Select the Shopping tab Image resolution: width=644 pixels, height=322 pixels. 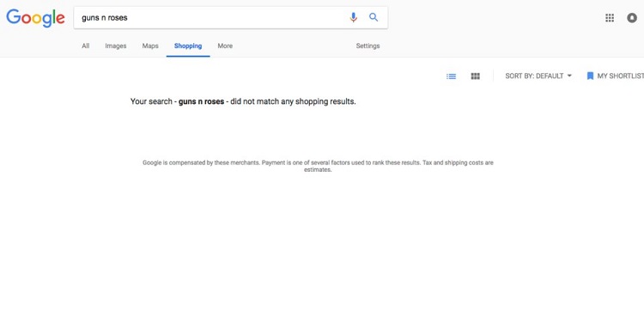coord(188,46)
